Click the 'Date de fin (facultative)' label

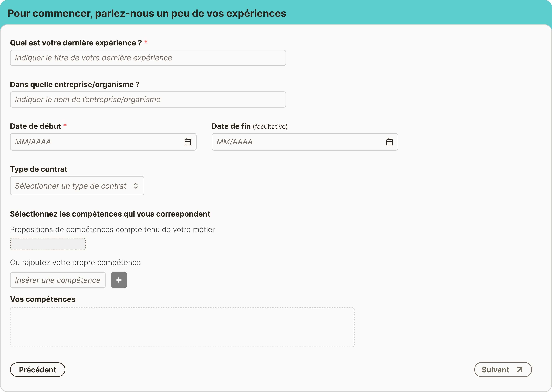pos(249,126)
